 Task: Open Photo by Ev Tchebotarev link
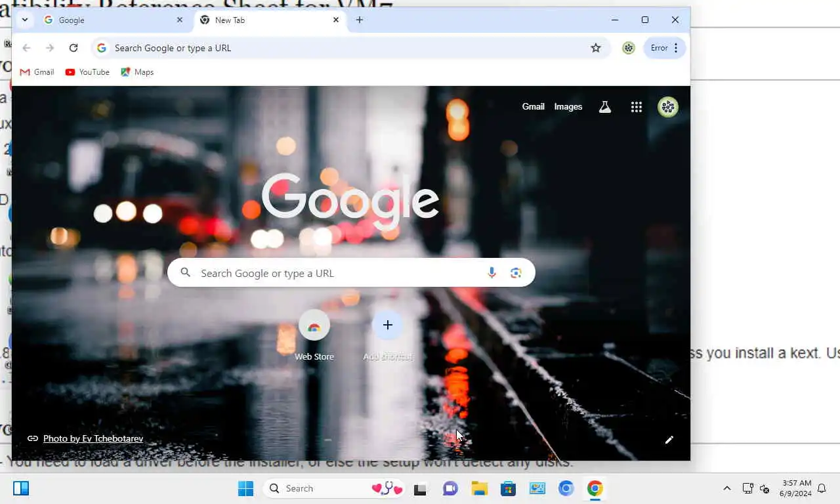93,438
